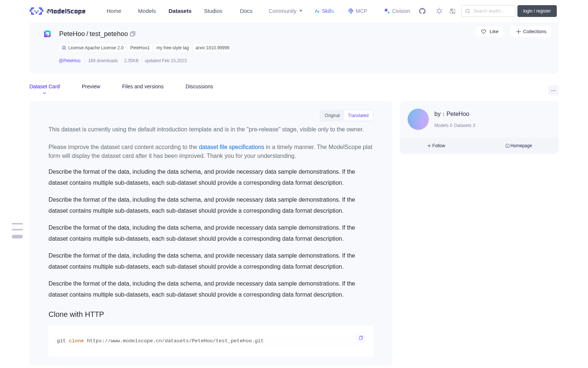The image size is (588, 368).
Task: Open the @PeteHoo profile link
Action: (x=69, y=61)
